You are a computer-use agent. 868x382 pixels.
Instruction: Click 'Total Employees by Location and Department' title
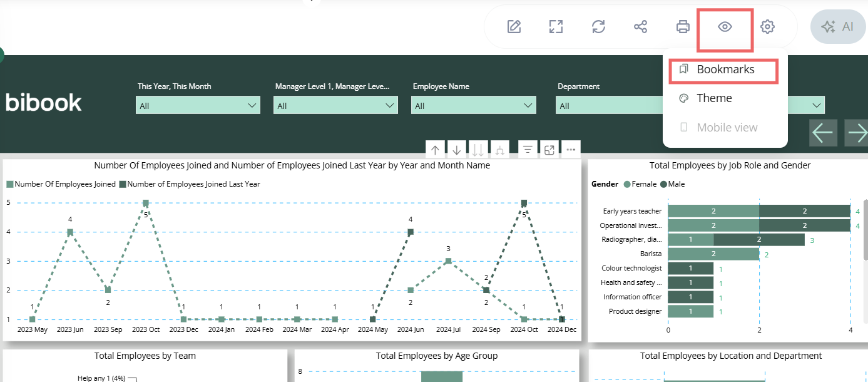(731, 356)
